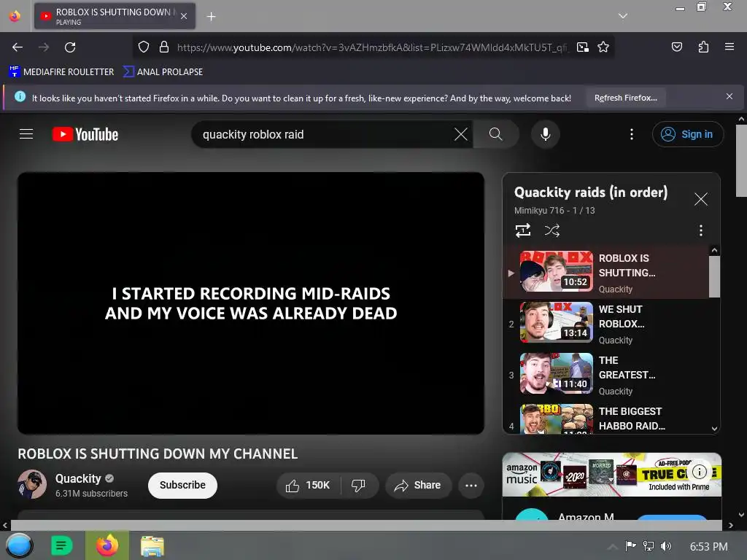Viewport: 747px width, 560px height.
Task: Subscribe to the Quackity channel
Action: [x=182, y=485]
